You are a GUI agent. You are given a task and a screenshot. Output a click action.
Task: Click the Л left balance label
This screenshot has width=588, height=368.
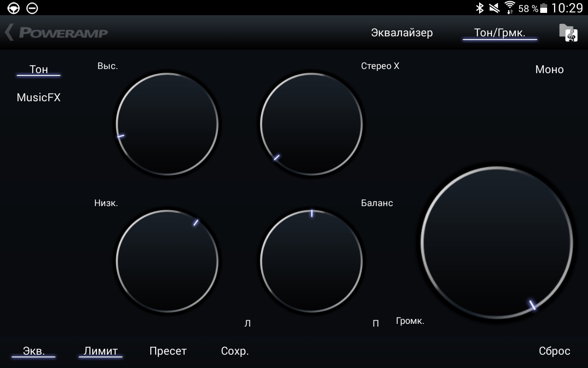[248, 324]
